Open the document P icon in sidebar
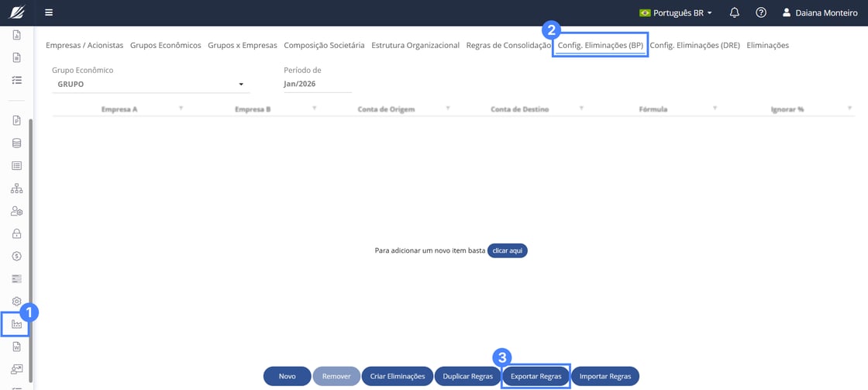Image resolution: width=868 pixels, height=390 pixels. 16,120
